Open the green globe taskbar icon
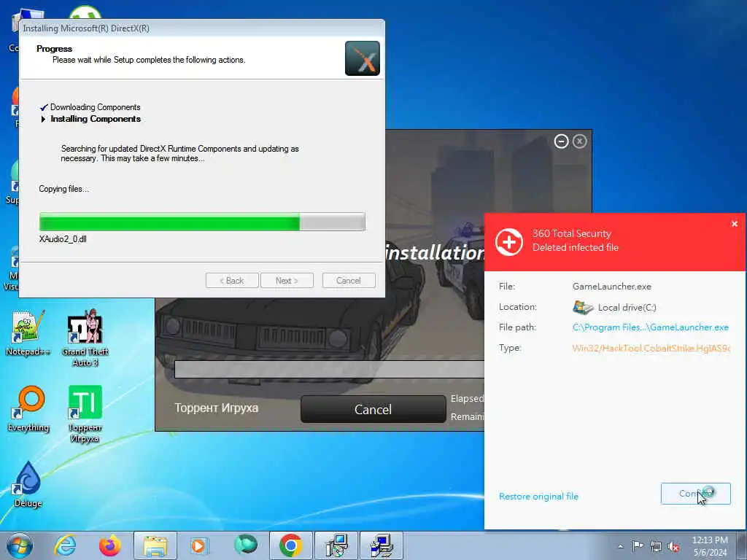This screenshot has width=747, height=560. (246, 545)
